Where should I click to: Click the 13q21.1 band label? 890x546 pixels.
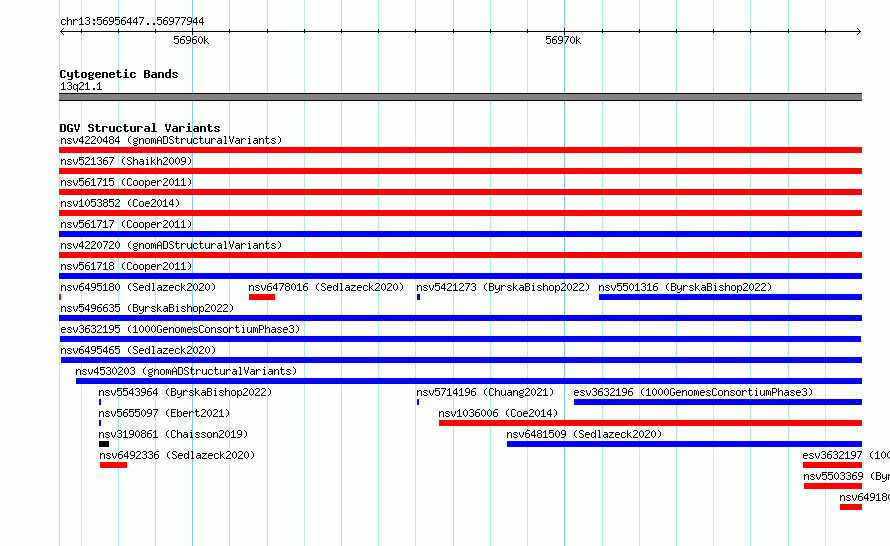[81, 86]
